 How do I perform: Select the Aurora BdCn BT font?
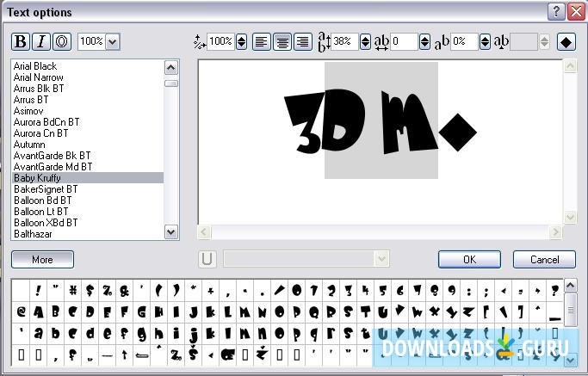[x=87, y=122]
